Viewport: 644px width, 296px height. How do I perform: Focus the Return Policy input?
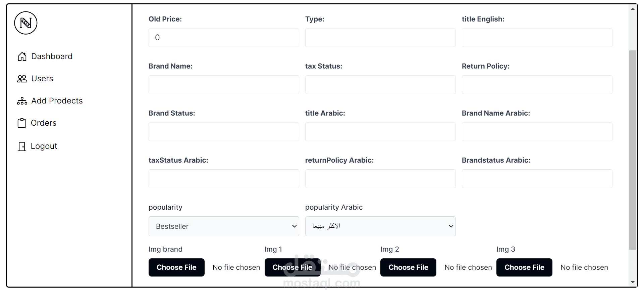(537, 85)
